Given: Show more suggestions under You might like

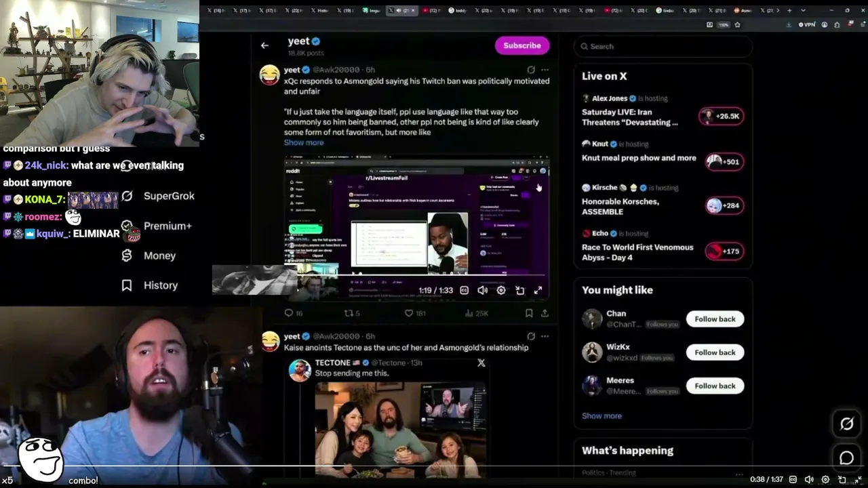Looking at the screenshot, I should pos(601,416).
